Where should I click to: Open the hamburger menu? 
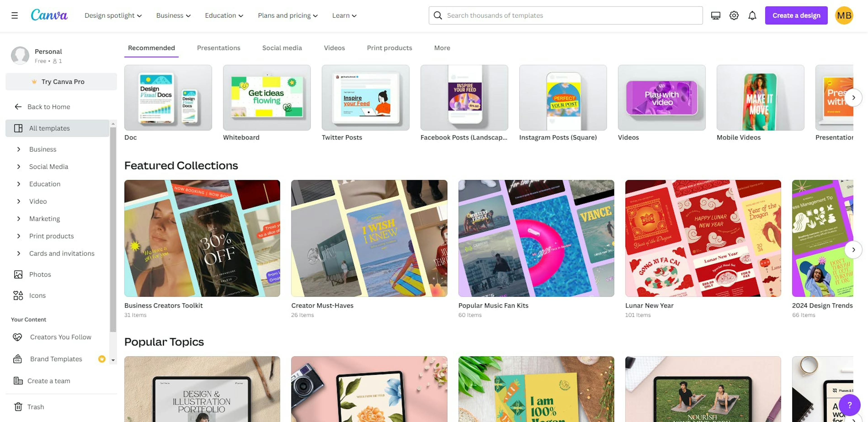(x=14, y=15)
